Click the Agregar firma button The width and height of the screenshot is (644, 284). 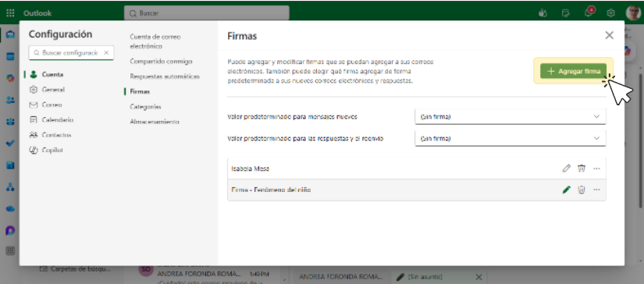click(573, 71)
